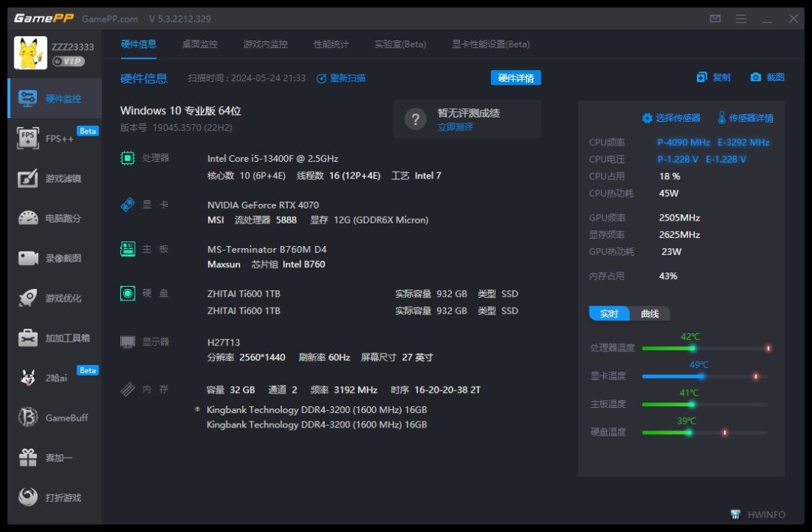Select 实时 realtime toggle
This screenshot has width=812, height=532.
(609, 314)
